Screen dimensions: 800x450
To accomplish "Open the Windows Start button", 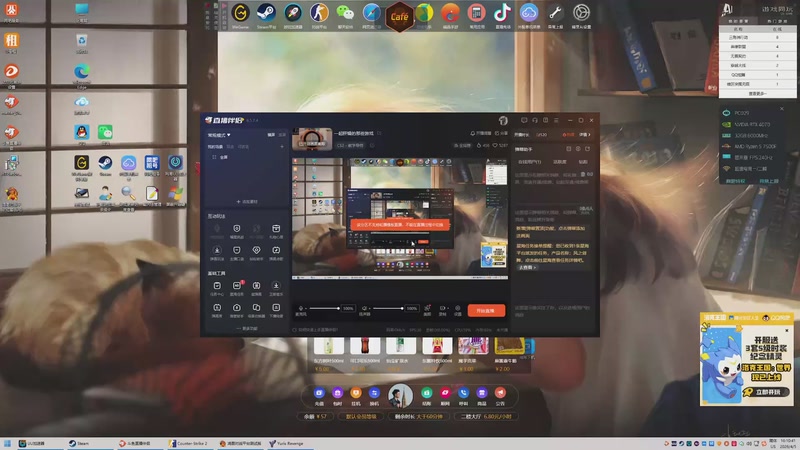I will click(x=7, y=443).
